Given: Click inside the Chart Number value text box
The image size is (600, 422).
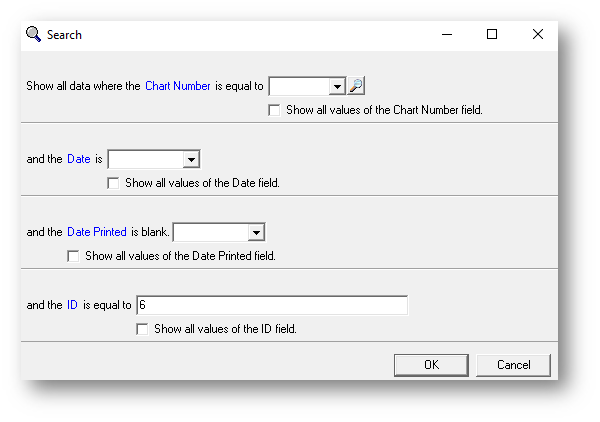Looking at the screenshot, I should click(299, 87).
